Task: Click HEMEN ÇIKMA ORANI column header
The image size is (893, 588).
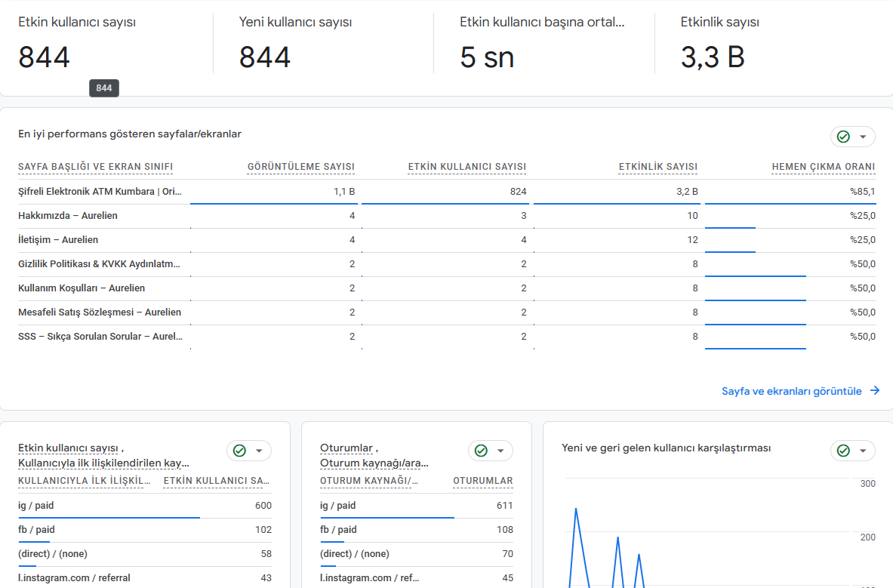Action: click(824, 167)
